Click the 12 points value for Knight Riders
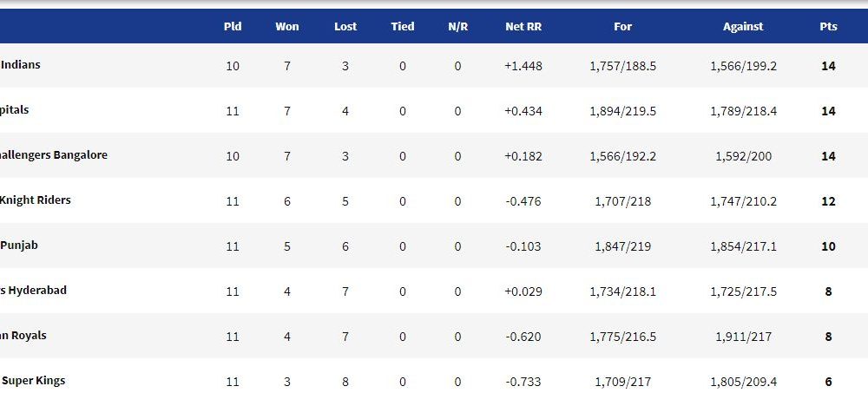 tap(828, 201)
